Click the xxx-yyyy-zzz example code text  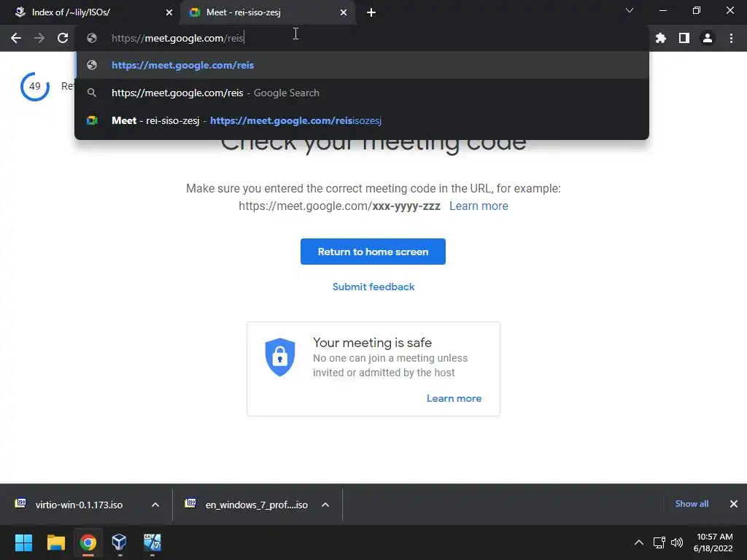pyautogui.click(x=406, y=206)
